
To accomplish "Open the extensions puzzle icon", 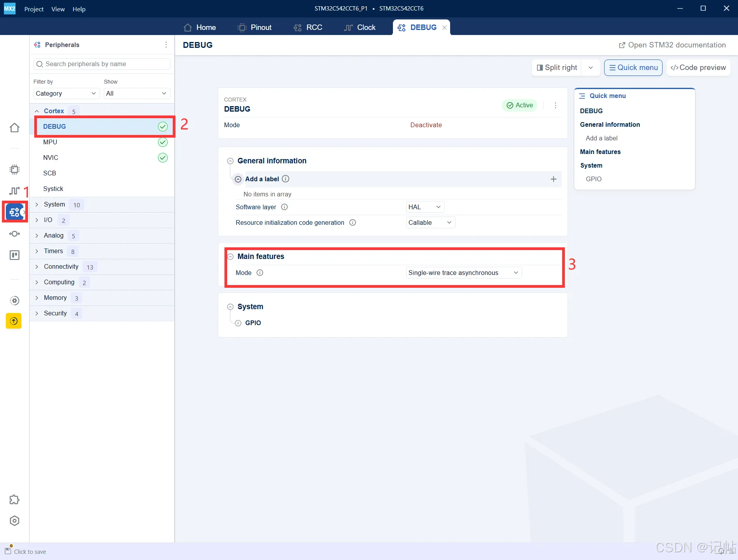I will point(14,499).
